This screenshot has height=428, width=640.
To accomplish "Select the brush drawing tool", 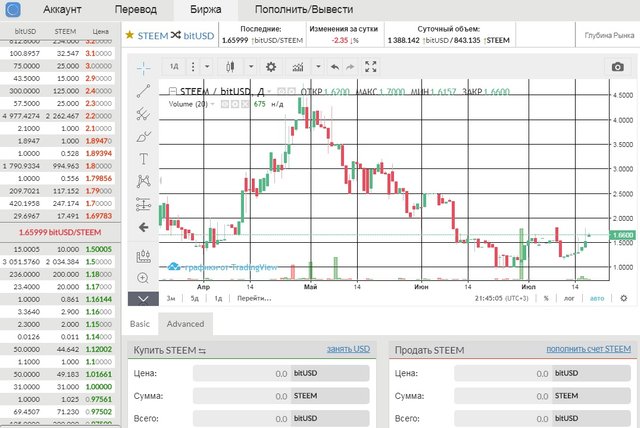I will point(143,136).
